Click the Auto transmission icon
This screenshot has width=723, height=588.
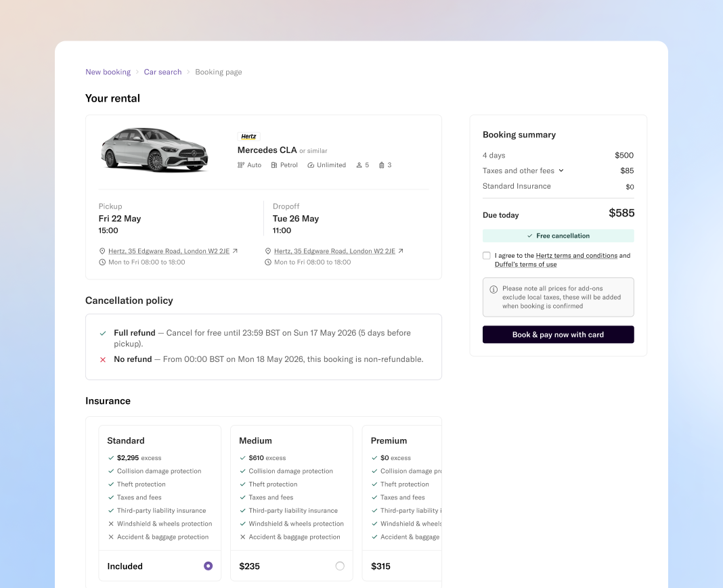(x=241, y=165)
